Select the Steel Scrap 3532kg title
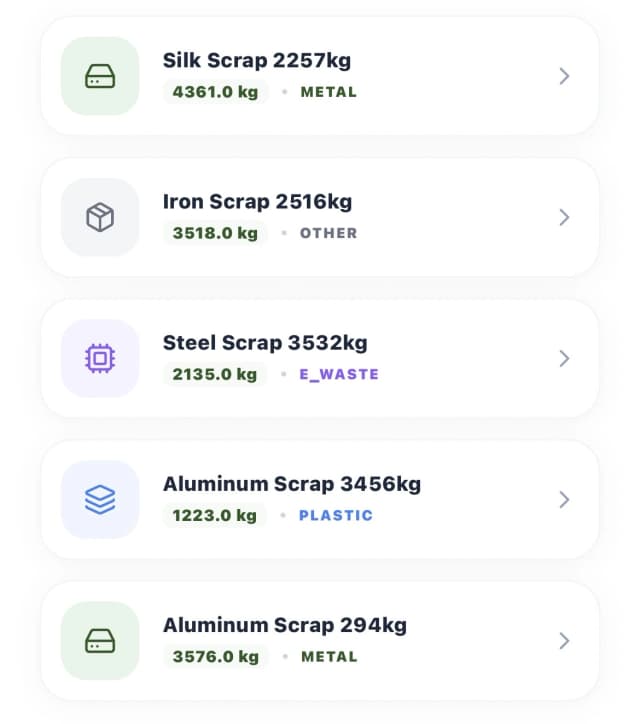Screen dimensions: 640x724 pos(265,343)
